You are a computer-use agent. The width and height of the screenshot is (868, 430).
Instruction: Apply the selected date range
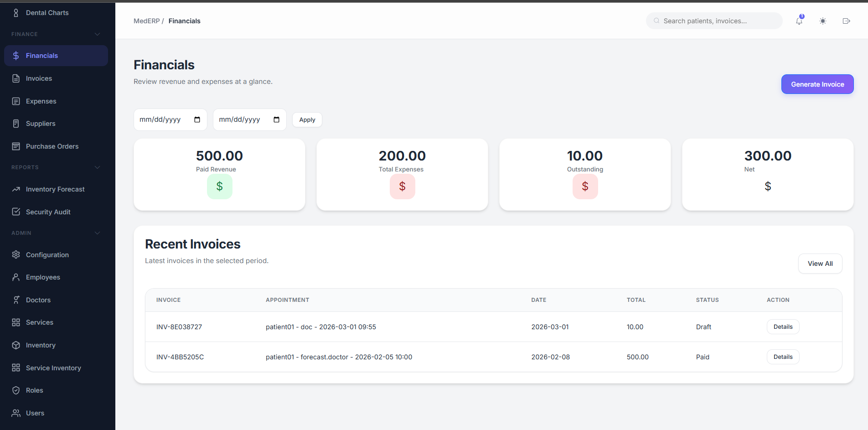[307, 120]
